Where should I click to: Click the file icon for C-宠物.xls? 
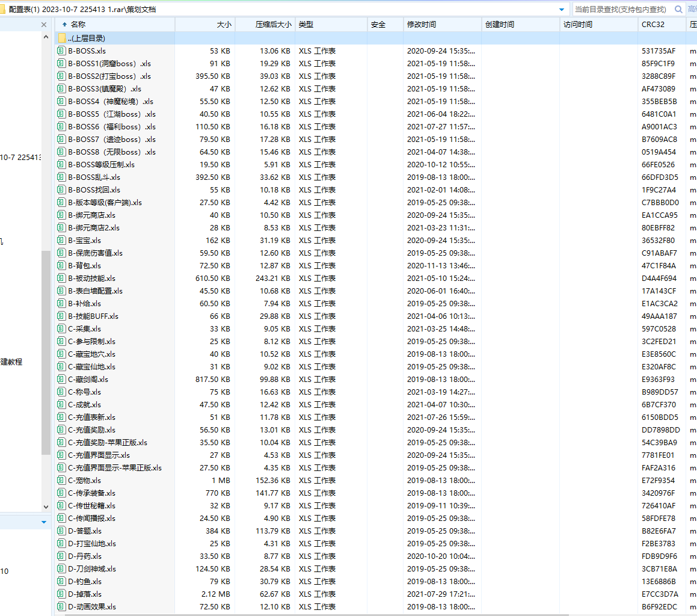(x=61, y=481)
